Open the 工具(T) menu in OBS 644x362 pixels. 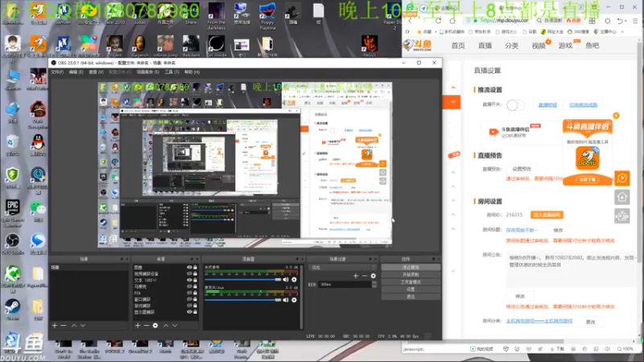(x=171, y=72)
